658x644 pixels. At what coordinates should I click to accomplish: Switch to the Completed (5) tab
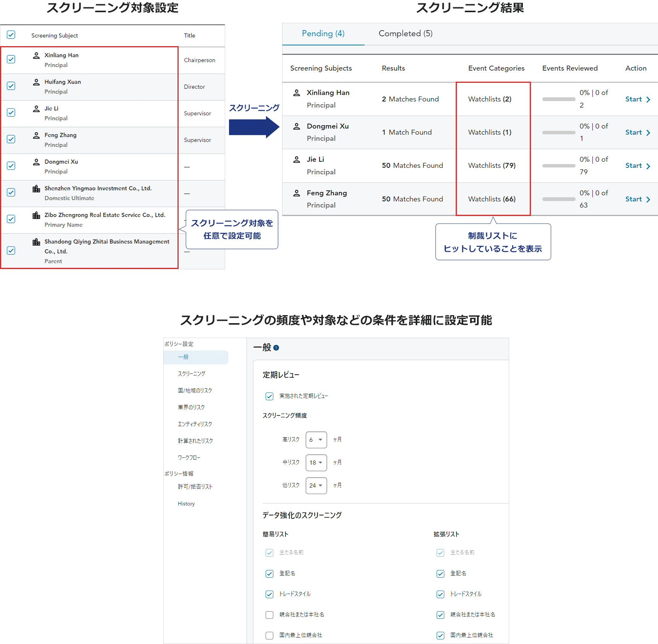pyautogui.click(x=406, y=34)
